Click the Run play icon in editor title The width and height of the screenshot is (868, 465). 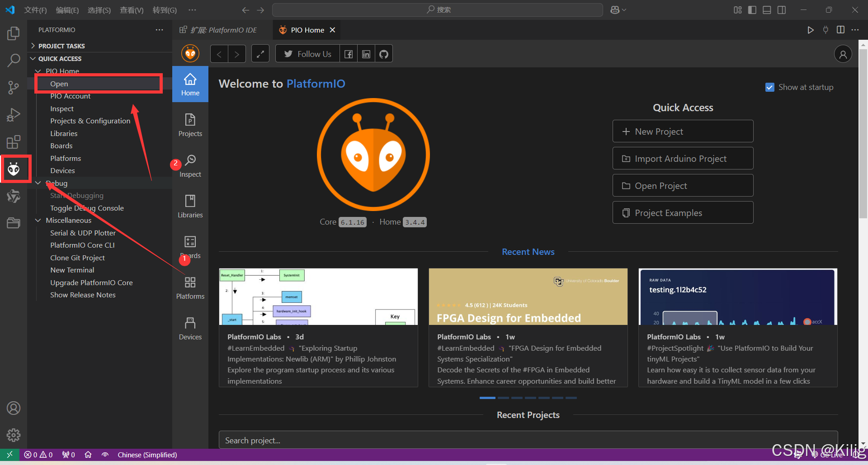click(x=811, y=30)
